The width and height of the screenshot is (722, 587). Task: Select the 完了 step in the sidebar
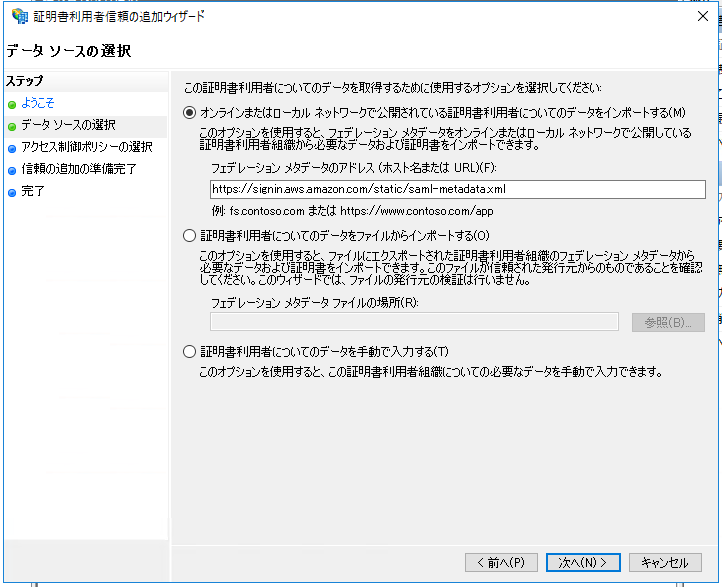click(x=33, y=191)
